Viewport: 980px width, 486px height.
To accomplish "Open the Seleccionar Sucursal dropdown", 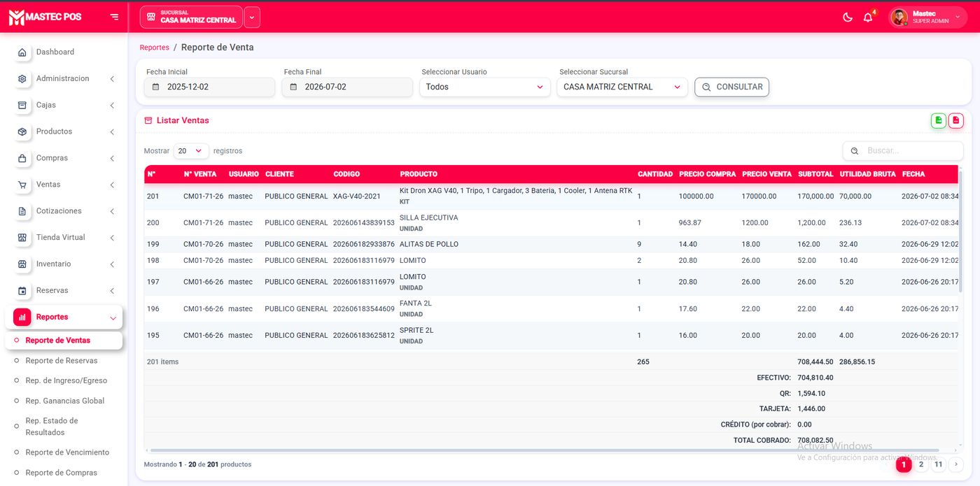I will [x=622, y=87].
